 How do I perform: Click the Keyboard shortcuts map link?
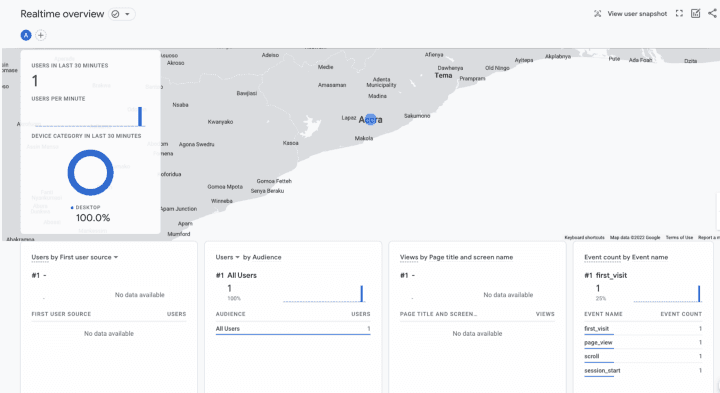584,237
